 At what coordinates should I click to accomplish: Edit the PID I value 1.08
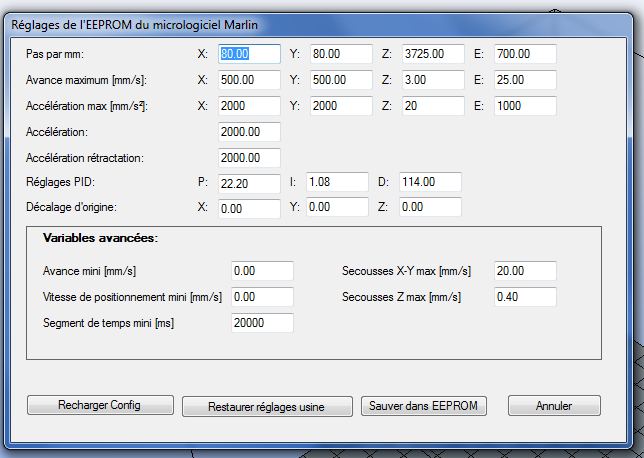click(337, 182)
